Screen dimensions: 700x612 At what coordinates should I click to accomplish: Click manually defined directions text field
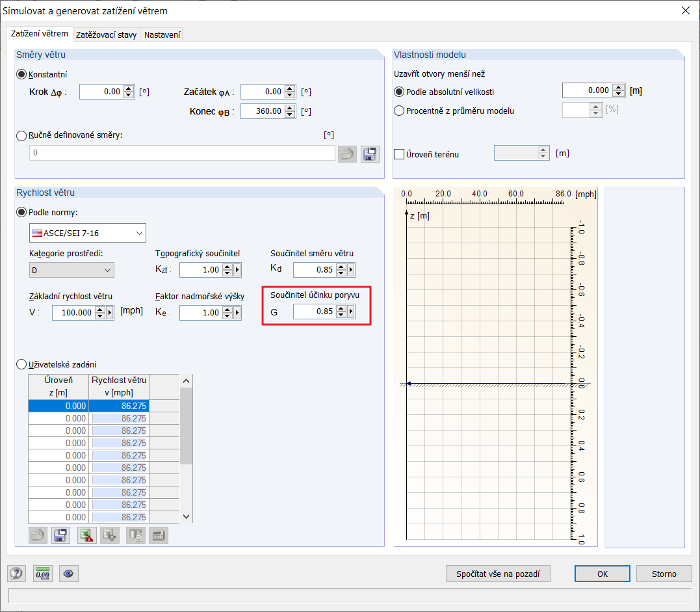tap(182, 153)
